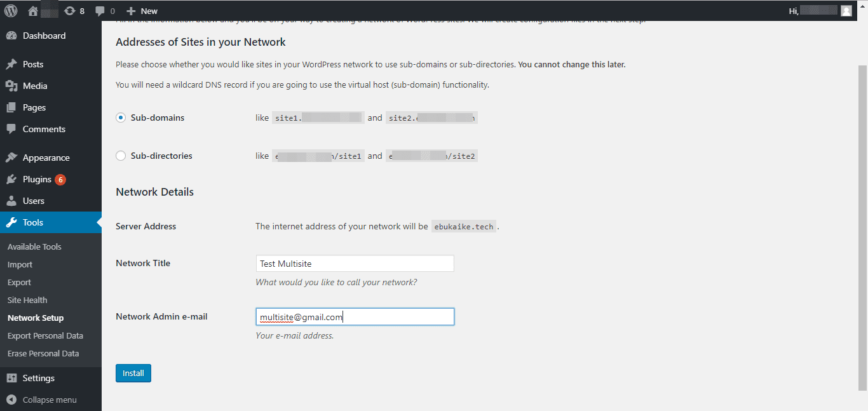The image size is (868, 411).
Task: Click 'Addresses of Sites in your Network' heading
Action: pos(201,42)
